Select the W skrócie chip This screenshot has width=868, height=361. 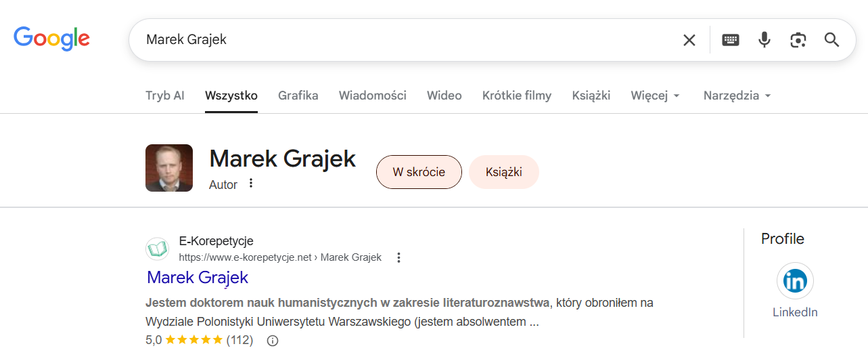pos(419,172)
